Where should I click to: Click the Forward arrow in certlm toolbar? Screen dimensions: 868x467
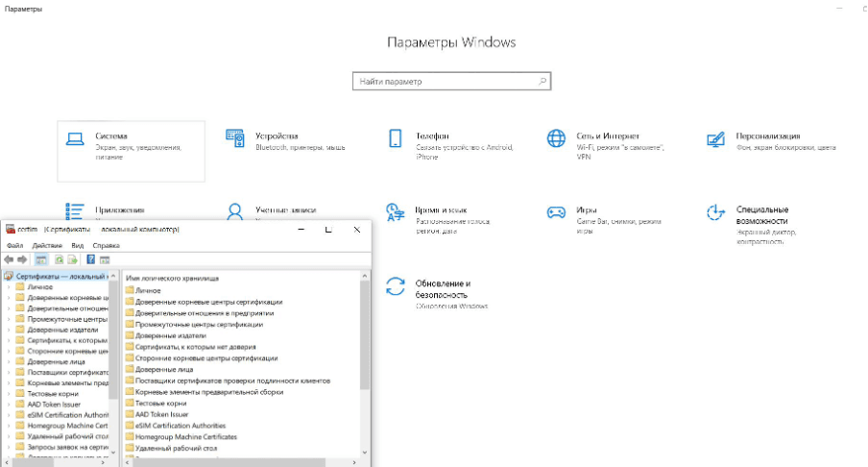(22, 259)
